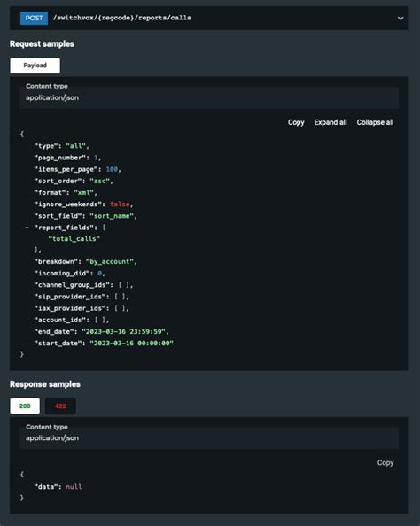This screenshot has height=526, width=420.
Task: Switch to the 422 response tab
Action: [x=60, y=406]
